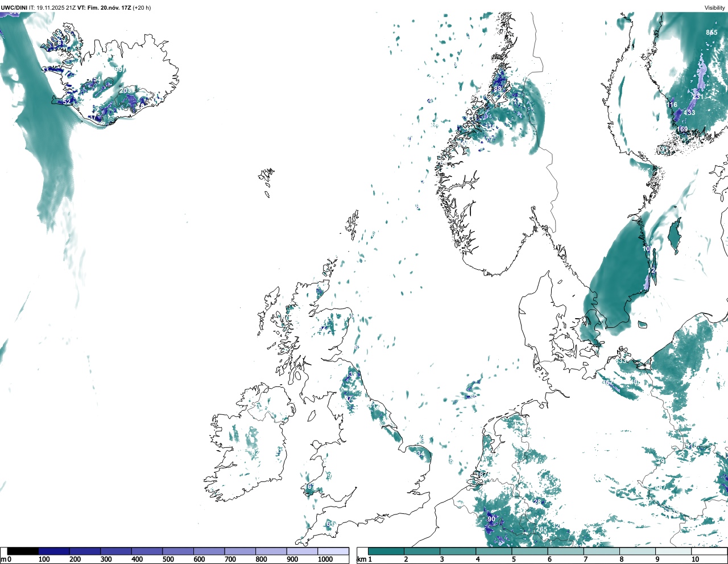The height and width of the screenshot is (564, 728).
Task: Select the 900–1000 m pale lavender swatch
Action: click(x=302, y=551)
